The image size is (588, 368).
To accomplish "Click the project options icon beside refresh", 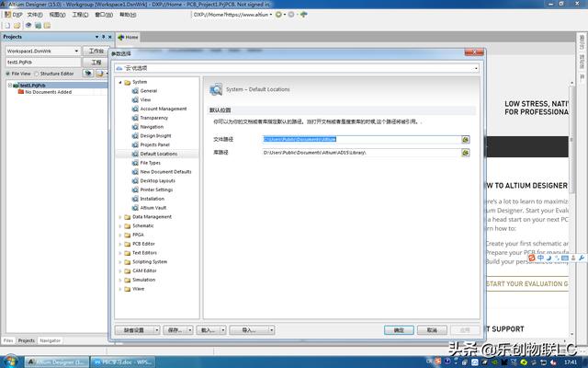I will click(100, 74).
